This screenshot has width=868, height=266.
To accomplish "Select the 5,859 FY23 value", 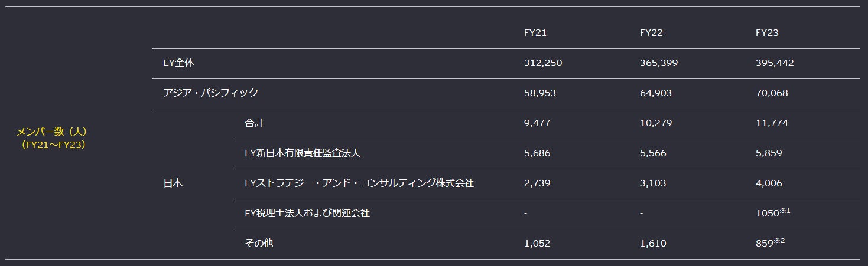I will point(768,153).
